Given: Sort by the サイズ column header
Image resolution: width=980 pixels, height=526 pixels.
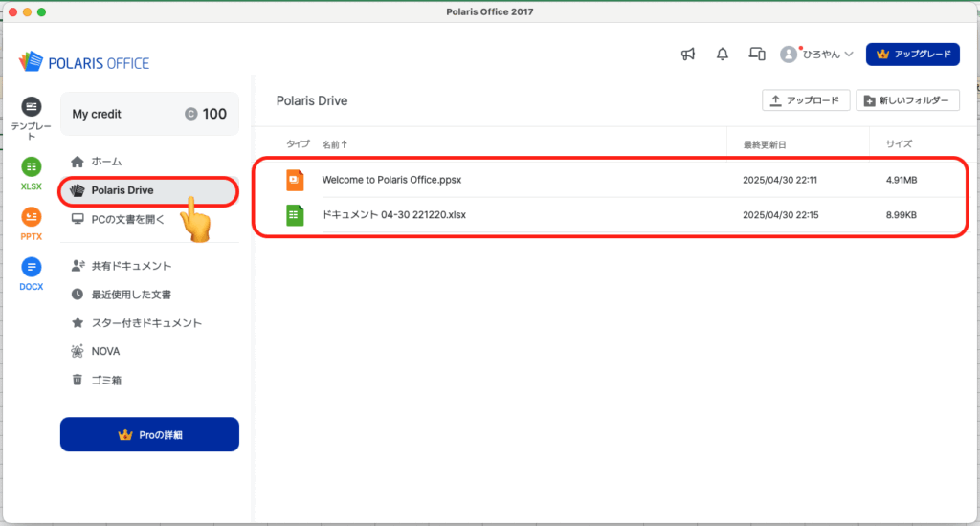Looking at the screenshot, I should (899, 143).
